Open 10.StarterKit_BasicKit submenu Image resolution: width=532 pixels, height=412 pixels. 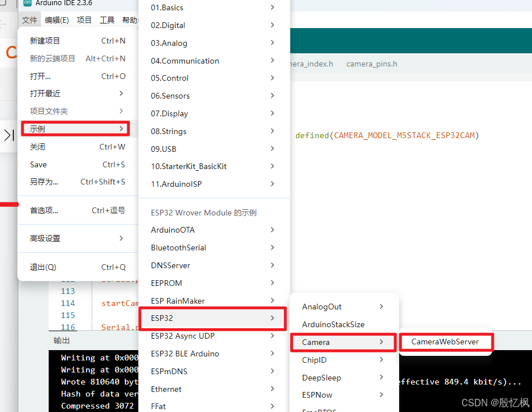(x=214, y=166)
